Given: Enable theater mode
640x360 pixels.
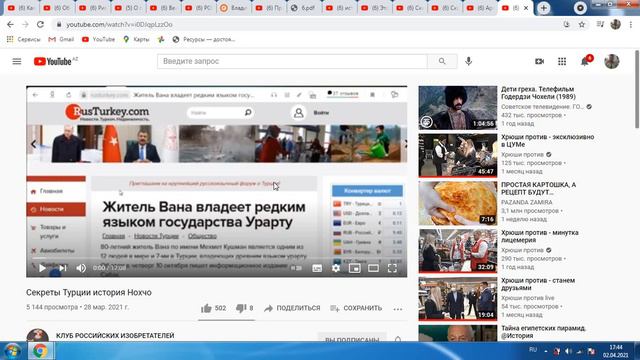Looking at the screenshot, I should tap(373, 268).
